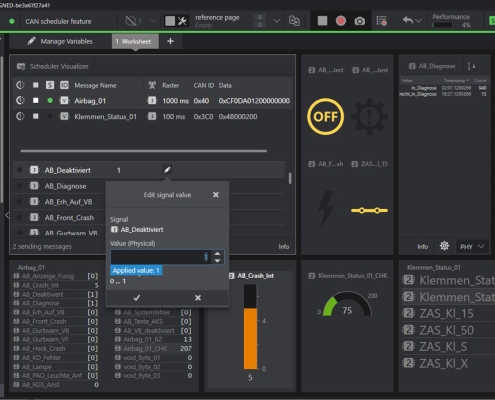Click the yellow OFF indicator icon

(x=325, y=117)
